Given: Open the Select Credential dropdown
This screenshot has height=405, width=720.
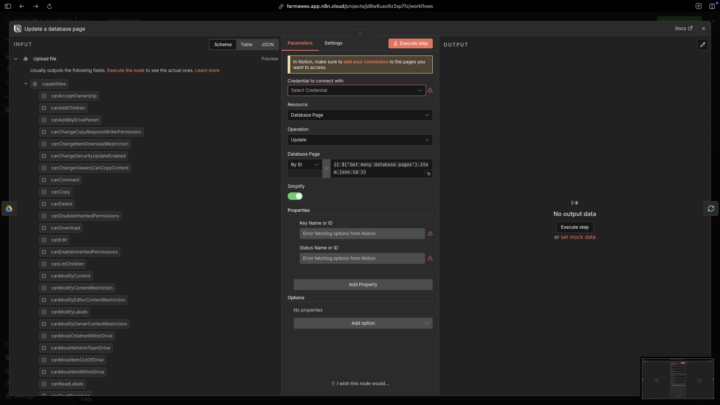Looking at the screenshot, I should click(x=356, y=90).
